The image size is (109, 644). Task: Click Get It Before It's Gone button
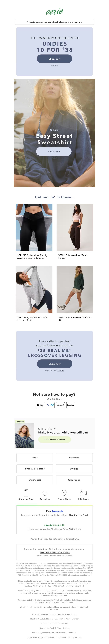pyautogui.click(x=55, y=439)
